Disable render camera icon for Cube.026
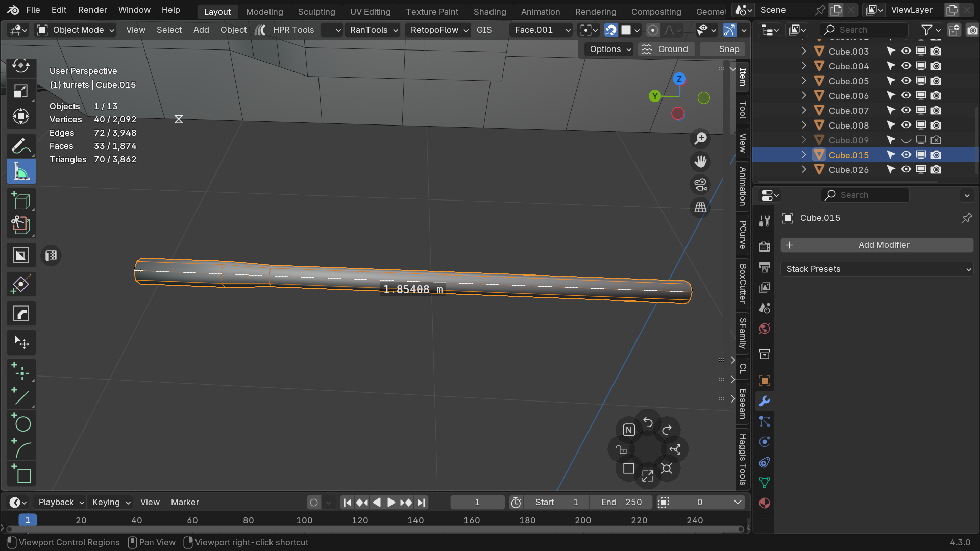980x551 pixels. (x=936, y=169)
